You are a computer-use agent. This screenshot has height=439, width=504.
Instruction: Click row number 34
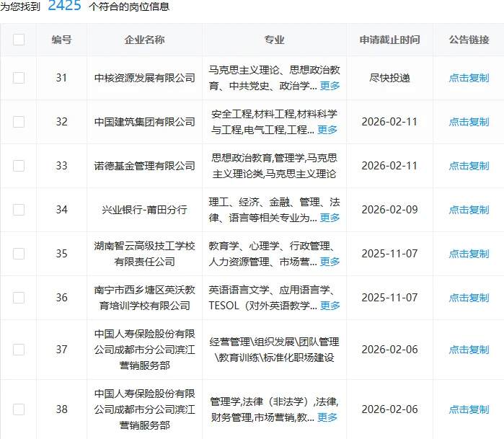click(x=61, y=210)
